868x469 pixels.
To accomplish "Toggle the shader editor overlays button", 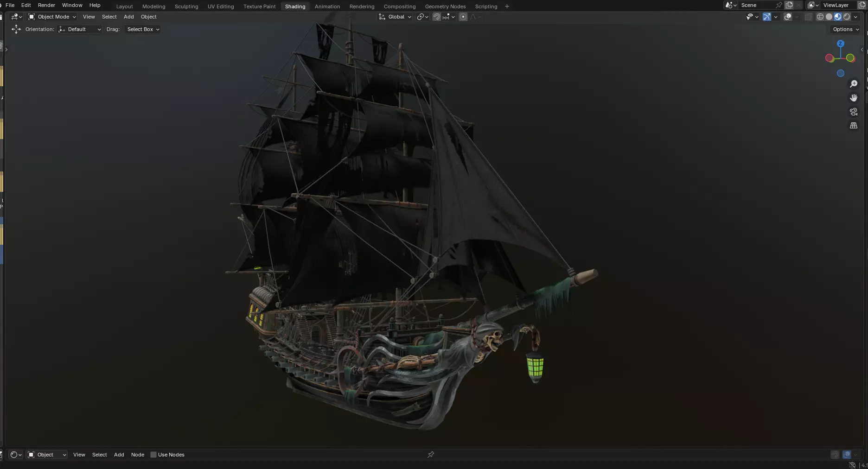I will pos(846,455).
